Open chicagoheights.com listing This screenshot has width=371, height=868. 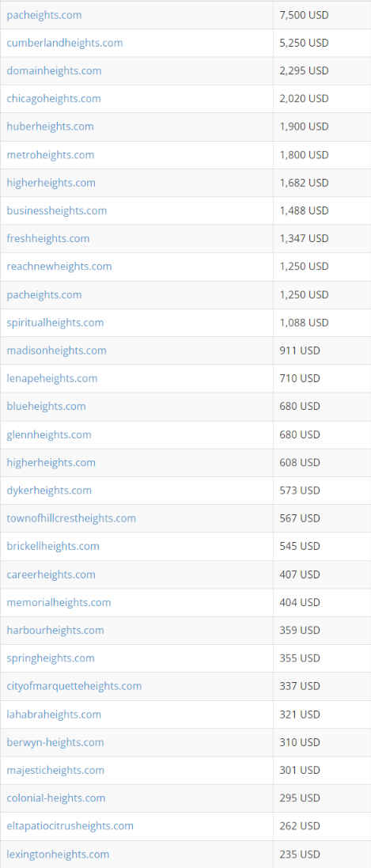tap(54, 99)
